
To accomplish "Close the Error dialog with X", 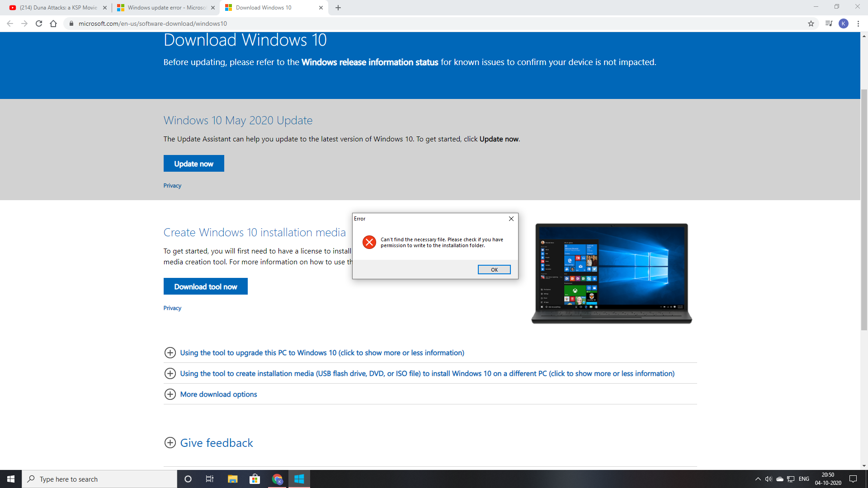I will click(511, 219).
